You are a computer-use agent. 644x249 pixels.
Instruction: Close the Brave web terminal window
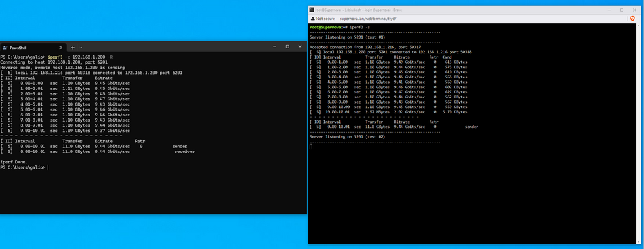point(634,10)
